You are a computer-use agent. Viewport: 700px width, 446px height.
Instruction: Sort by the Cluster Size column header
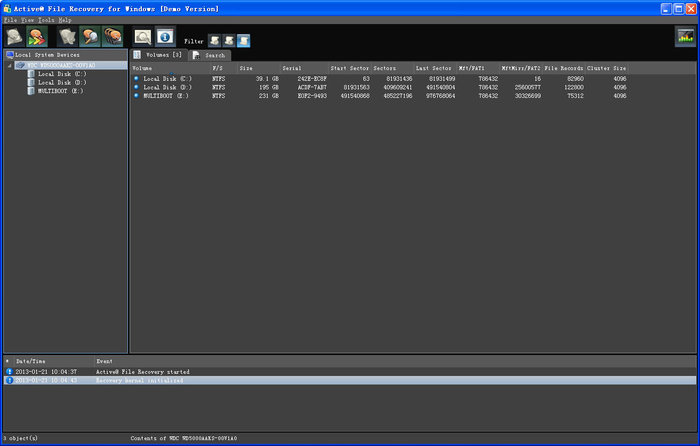606,68
